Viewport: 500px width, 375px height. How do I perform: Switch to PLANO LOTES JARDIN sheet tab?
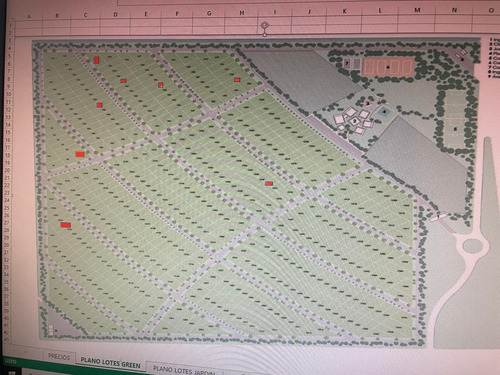(184, 369)
